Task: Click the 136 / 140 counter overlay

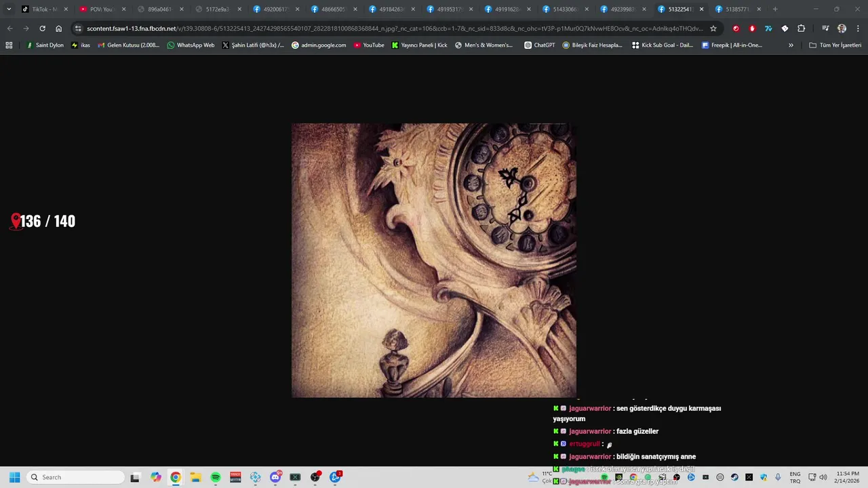Action: [x=43, y=221]
